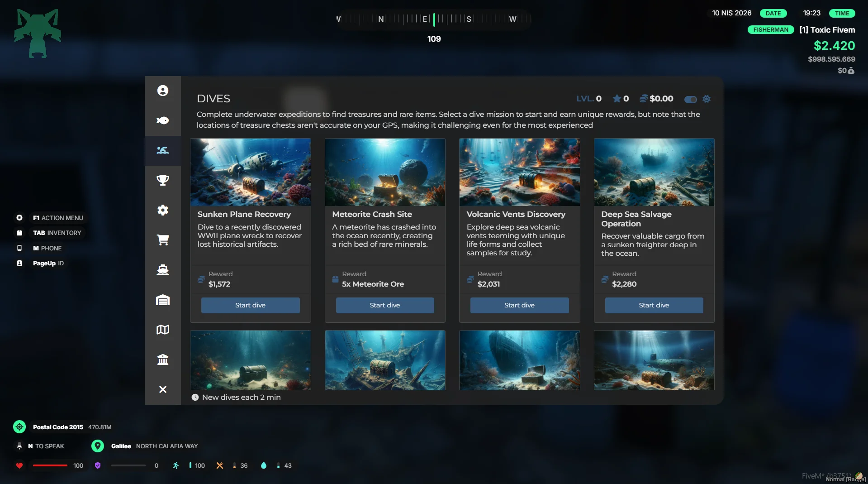The height and width of the screenshot is (484, 868).
Task: Open the map icon in the sidebar
Action: coord(163,330)
